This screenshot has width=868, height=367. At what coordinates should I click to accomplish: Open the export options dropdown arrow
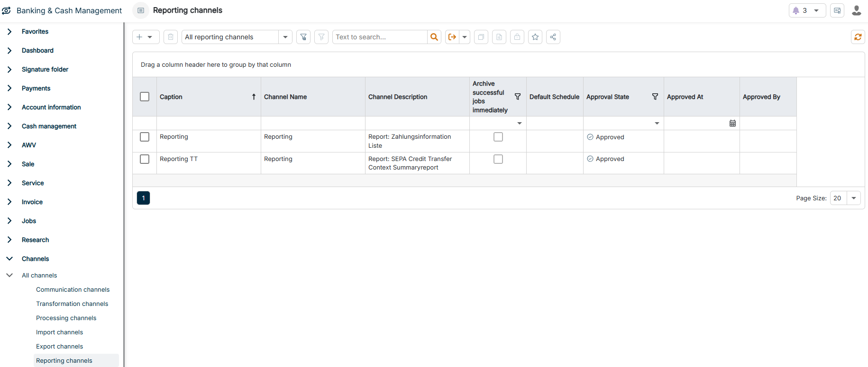465,37
